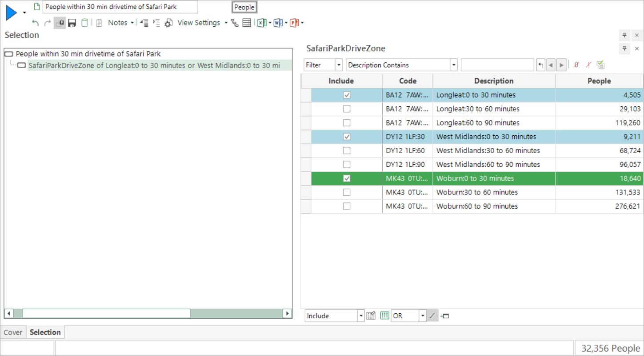644x356 pixels.
Task: Sort the grid by the People column header
Action: (x=599, y=81)
